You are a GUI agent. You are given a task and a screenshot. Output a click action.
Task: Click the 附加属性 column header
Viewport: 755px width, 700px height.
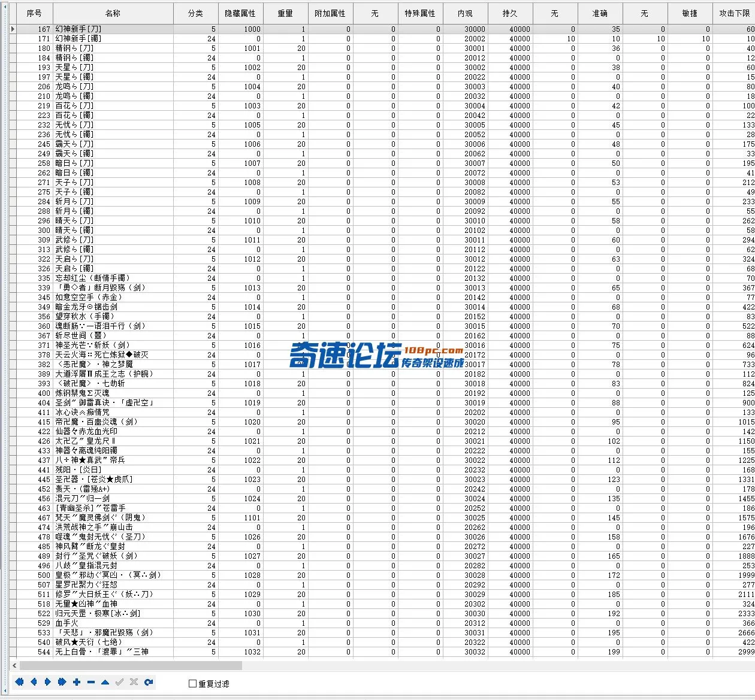click(x=331, y=13)
